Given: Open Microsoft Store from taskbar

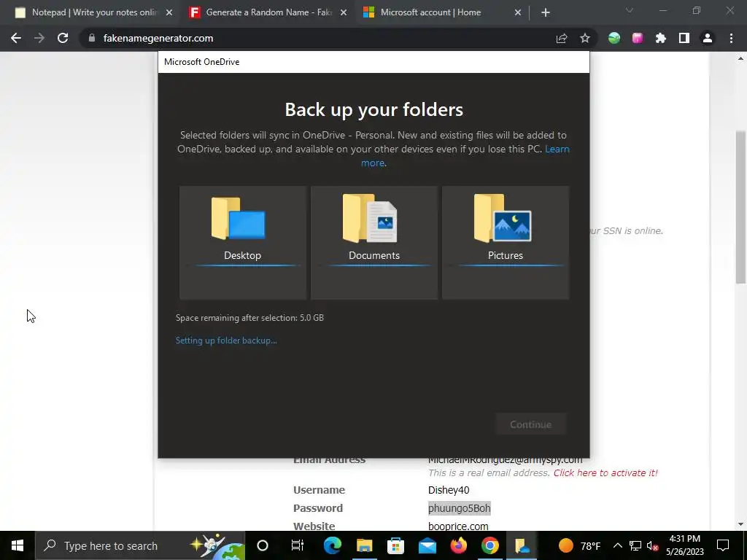Looking at the screenshot, I should (396, 545).
